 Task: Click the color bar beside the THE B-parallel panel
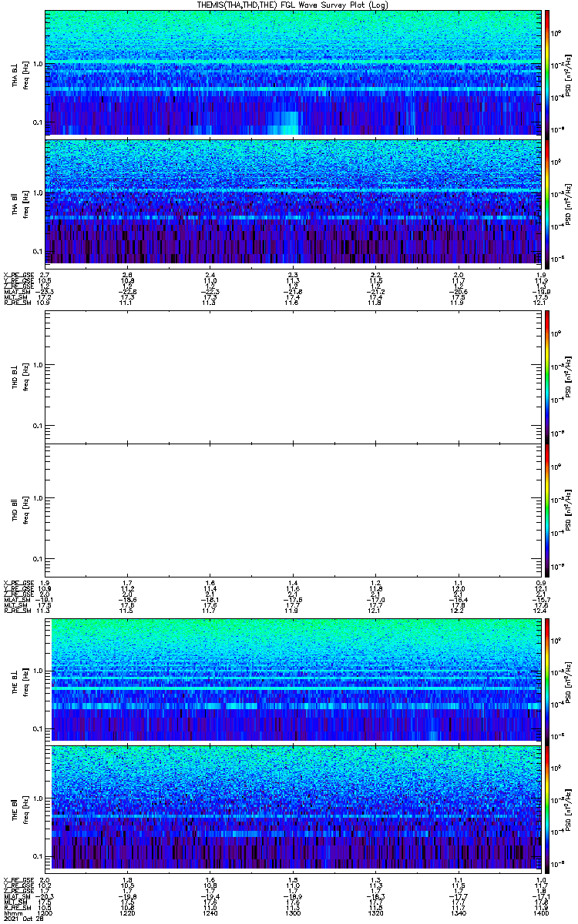tap(548, 808)
